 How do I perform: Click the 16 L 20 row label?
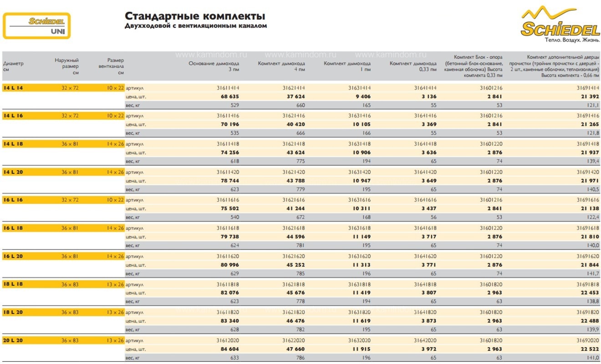[13, 256]
